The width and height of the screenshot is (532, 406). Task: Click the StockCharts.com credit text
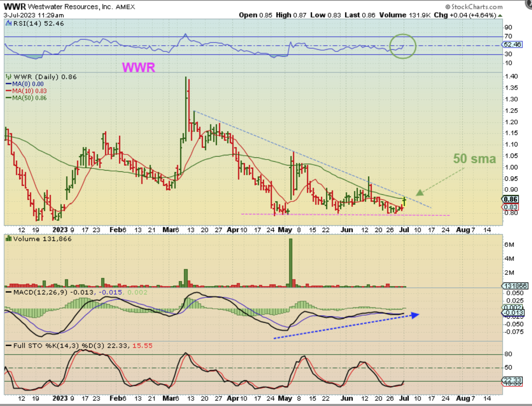(x=474, y=7)
